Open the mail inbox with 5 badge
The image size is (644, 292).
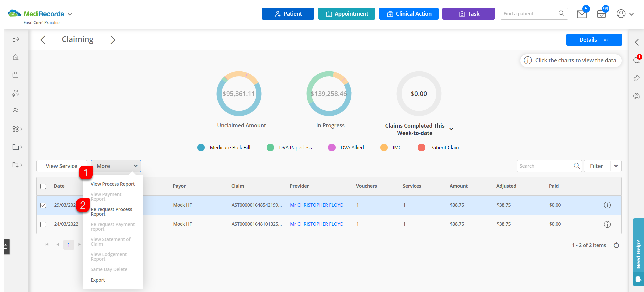[x=582, y=14]
